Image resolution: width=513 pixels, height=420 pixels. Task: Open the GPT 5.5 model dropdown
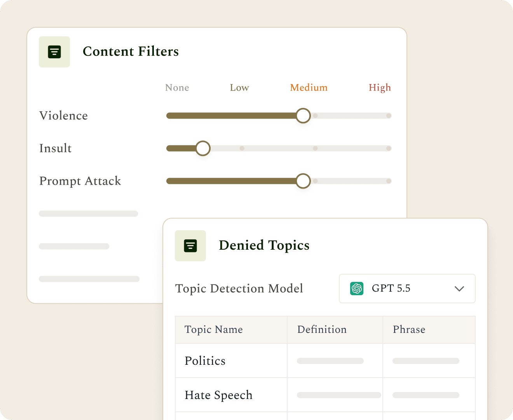407,289
